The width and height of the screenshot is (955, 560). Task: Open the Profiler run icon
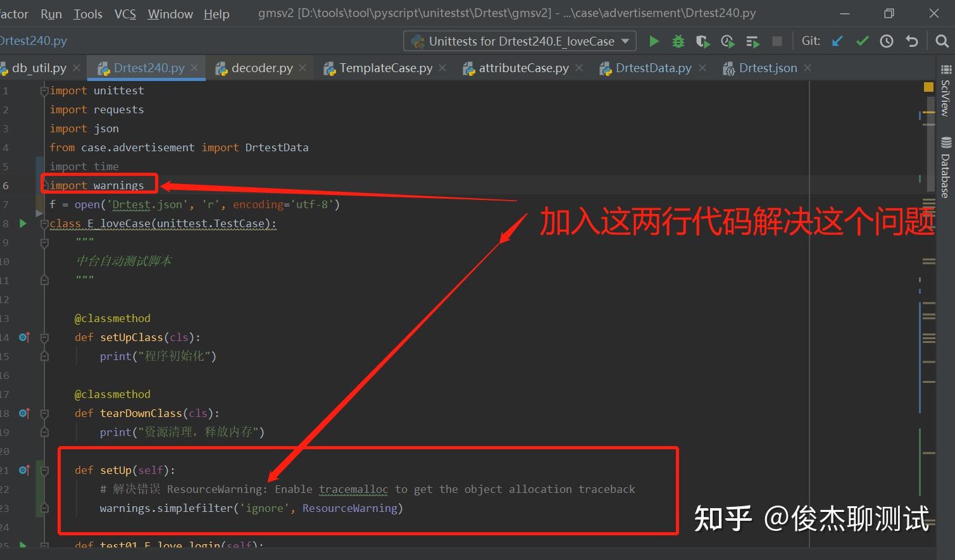pyautogui.click(x=727, y=40)
